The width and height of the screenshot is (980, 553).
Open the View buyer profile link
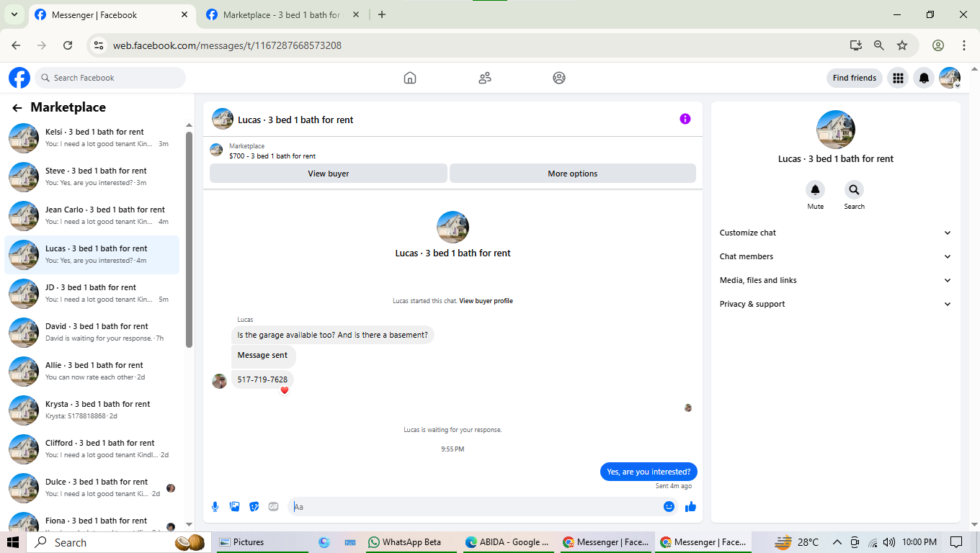pyautogui.click(x=486, y=301)
